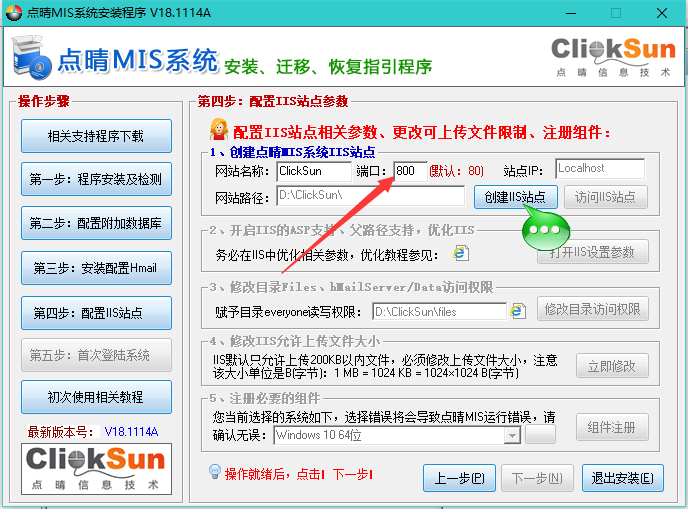Click the disabled 第五步：首次登陆系统 button
Viewport: 688px width, 509px height.
coord(96,355)
